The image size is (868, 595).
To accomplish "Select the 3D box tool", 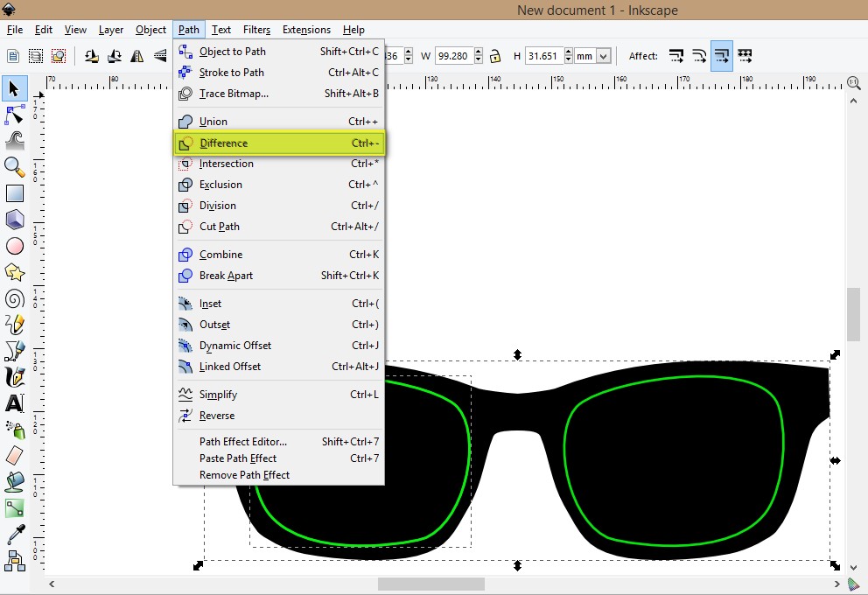I will tap(14, 220).
